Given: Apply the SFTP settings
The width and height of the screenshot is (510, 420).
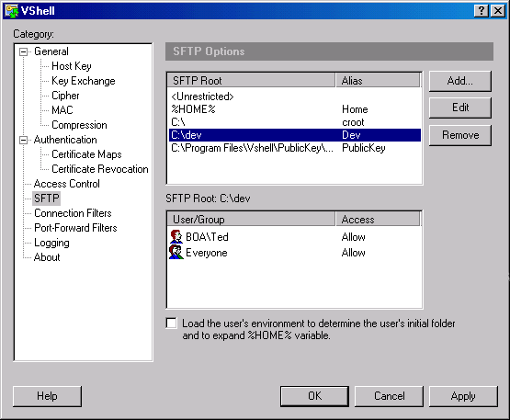Looking at the screenshot, I should point(463,396).
